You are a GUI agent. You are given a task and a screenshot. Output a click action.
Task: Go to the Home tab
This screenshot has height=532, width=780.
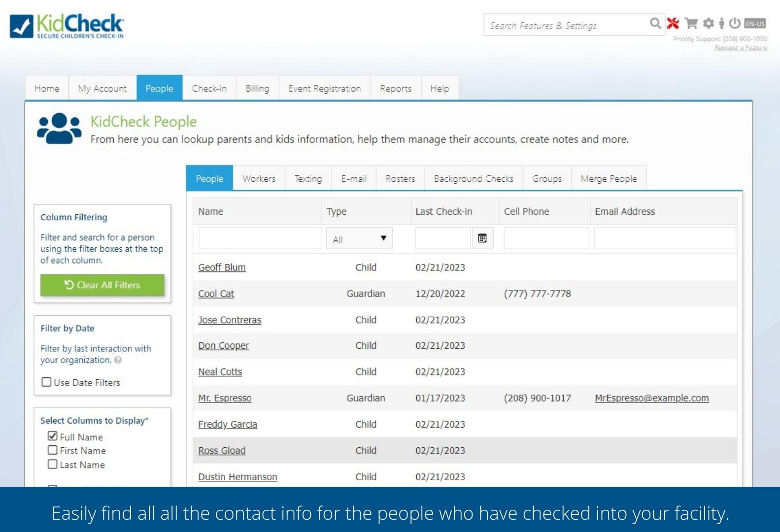click(x=47, y=88)
